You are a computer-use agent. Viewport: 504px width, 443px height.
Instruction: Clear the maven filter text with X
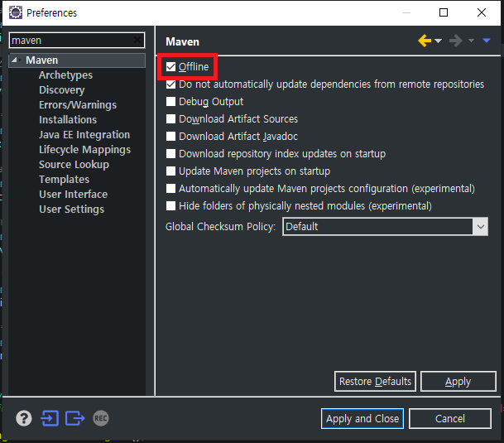pos(137,40)
